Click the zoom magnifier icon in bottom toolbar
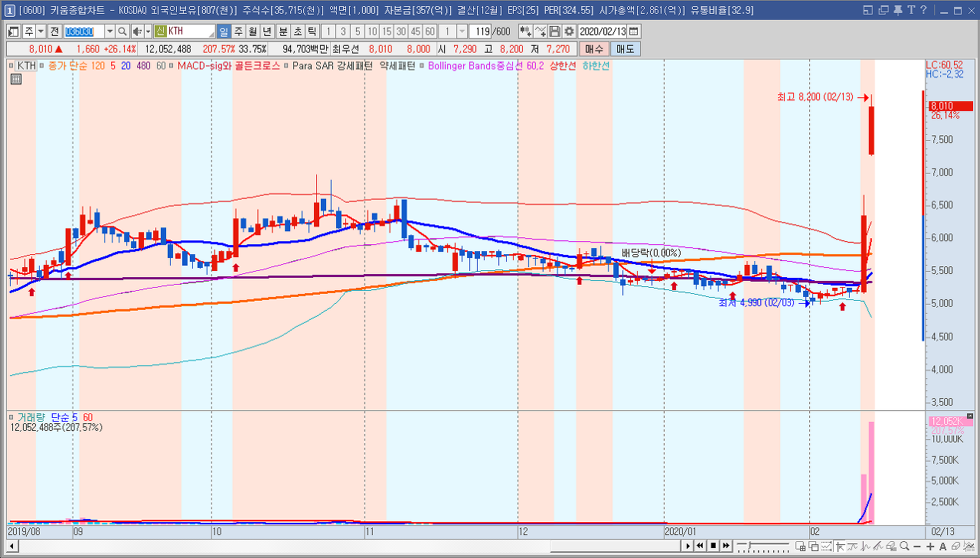 pos(905,546)
